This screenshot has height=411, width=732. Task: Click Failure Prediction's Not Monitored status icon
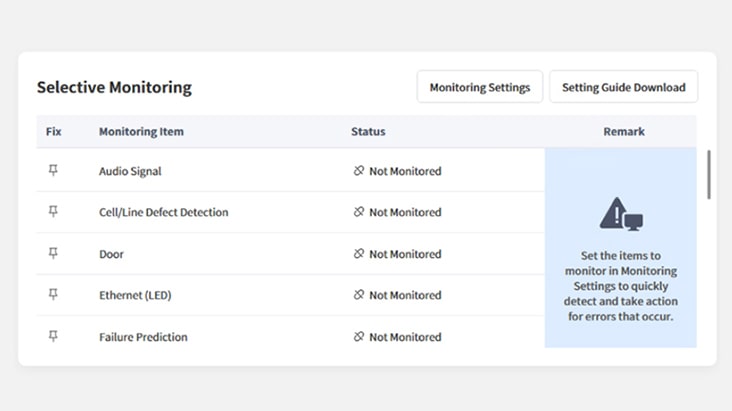[359, 337]
